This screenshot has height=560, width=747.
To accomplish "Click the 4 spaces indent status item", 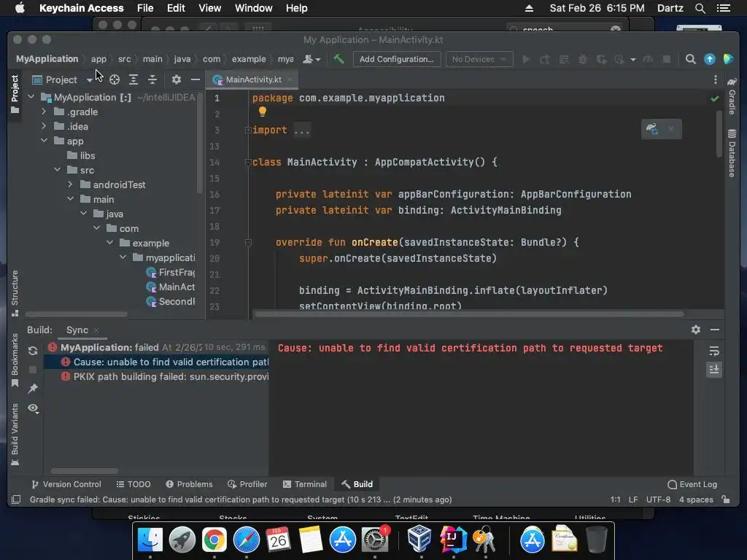I will click(696, 499).
